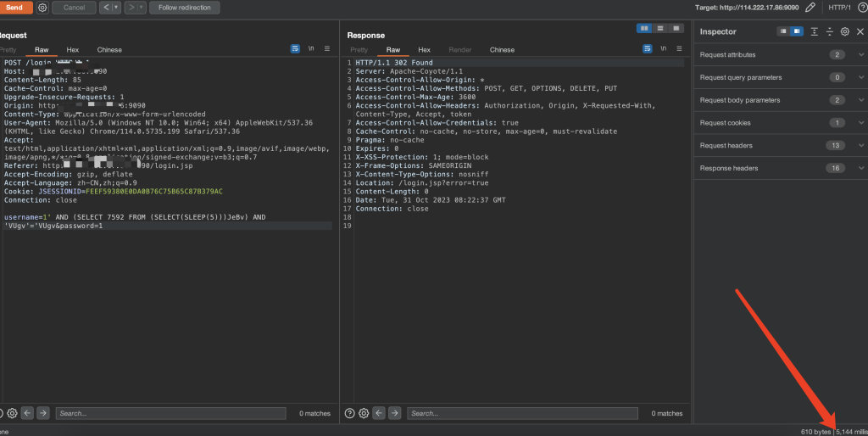
Task: Open the Inspector settings gear
Action: [845, 31]
